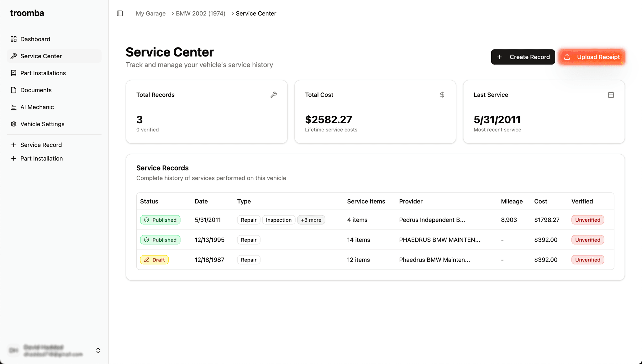Open the Pedrus Independent service record row

432,220
